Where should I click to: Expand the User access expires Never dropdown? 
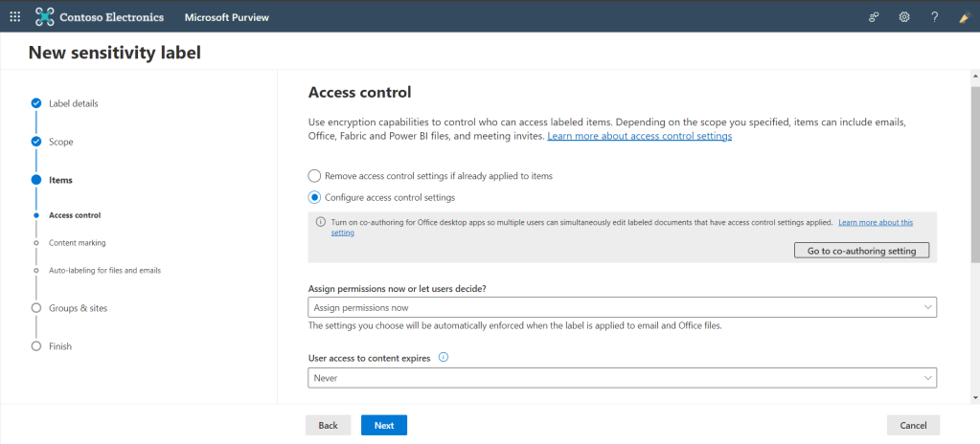(x=623, y=378)
